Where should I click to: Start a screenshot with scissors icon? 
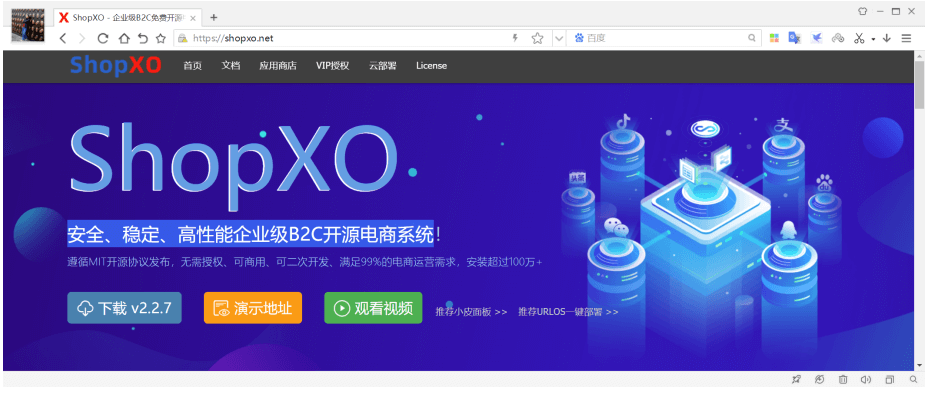(x=859, y=38)
